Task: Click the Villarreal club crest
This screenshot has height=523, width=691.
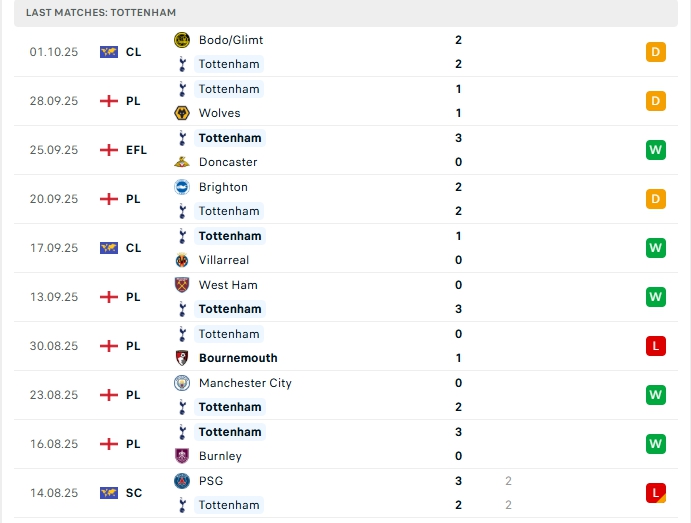Action: pyautogui.click(x=182, y=260)
